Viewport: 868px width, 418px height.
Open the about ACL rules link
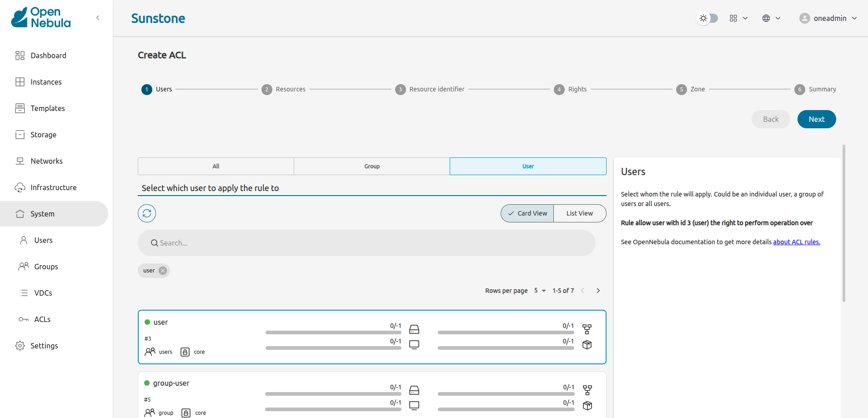pyautogui.click(x=797, y=242)
